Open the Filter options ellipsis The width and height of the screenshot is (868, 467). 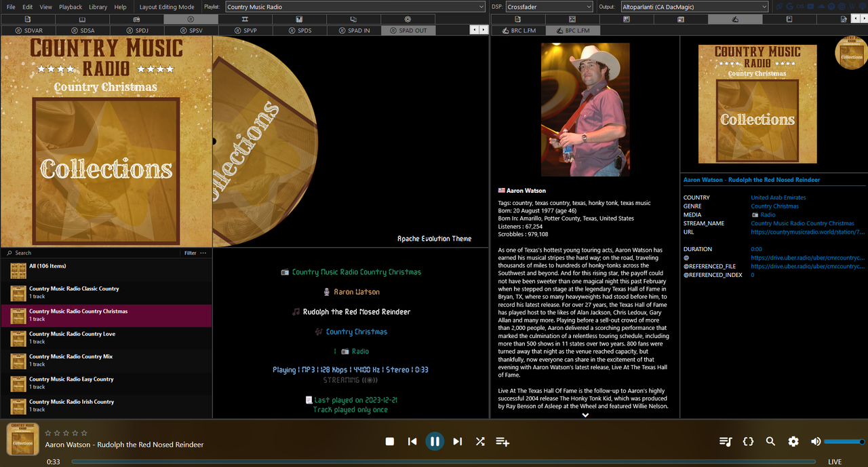(x=203, y=253)
